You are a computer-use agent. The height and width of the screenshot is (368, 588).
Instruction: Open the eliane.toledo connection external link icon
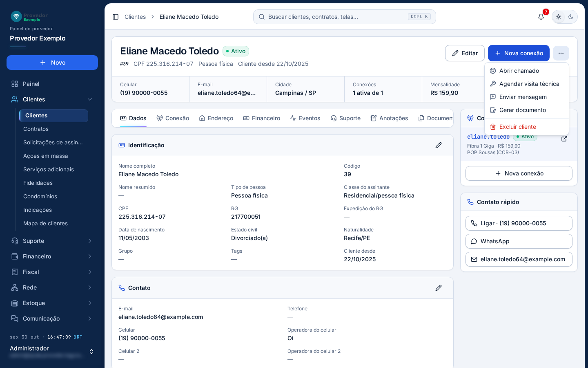(564, 139)
